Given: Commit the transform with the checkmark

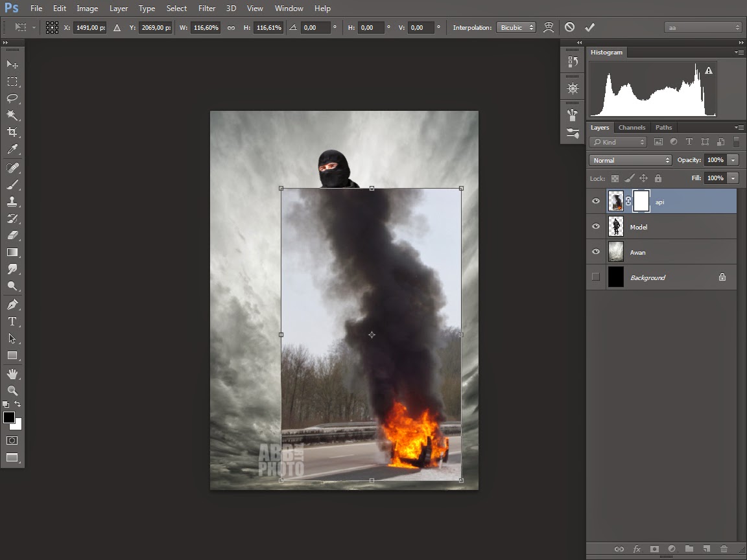Looking at the screenshot, I should click(x=589, y=27).
